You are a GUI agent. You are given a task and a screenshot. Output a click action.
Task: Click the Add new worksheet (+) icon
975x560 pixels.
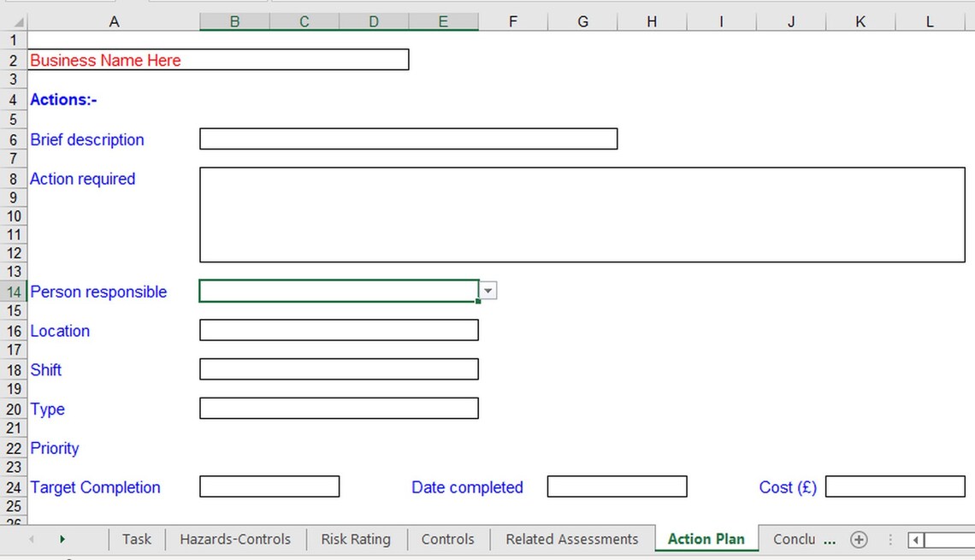(859, 539)
